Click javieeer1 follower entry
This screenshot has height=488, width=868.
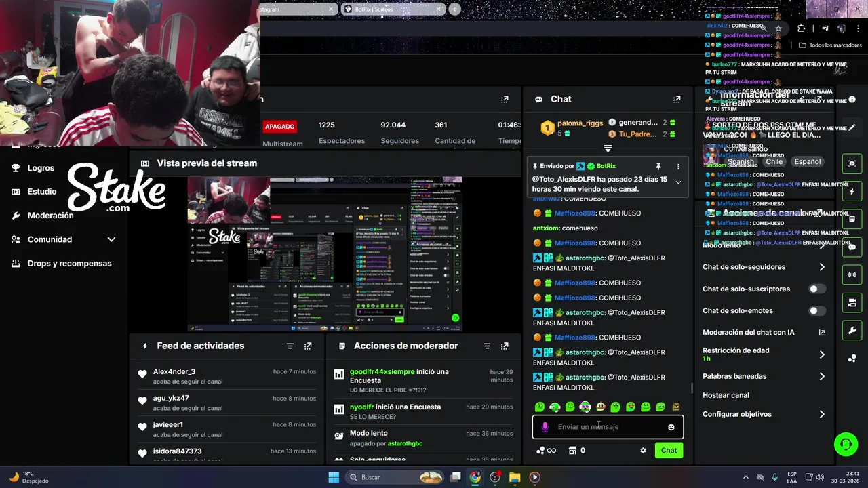[168, 424]
